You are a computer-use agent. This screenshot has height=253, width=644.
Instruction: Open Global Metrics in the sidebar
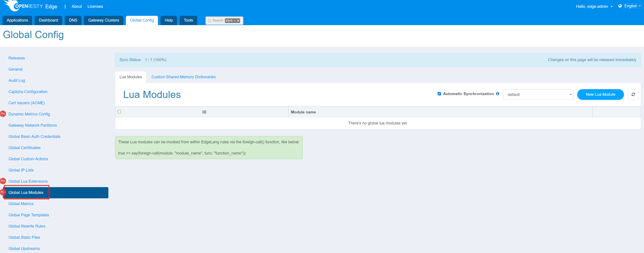pyautogui.click(x=21, y=204)
